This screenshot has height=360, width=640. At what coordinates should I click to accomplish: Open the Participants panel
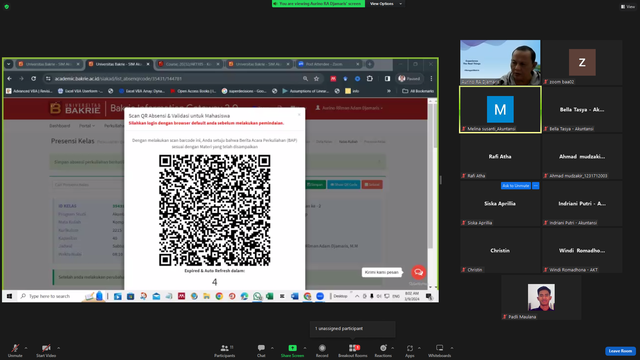pos(224,350)
